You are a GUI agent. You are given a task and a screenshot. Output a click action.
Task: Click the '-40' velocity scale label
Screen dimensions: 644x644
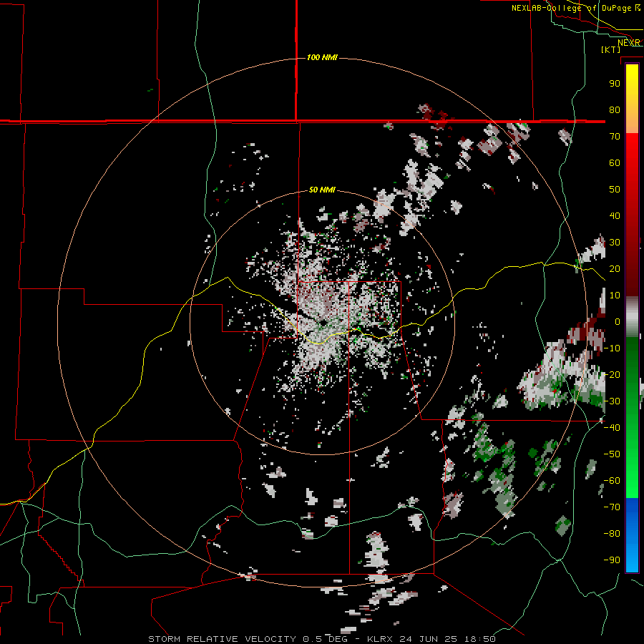point(612,428)
